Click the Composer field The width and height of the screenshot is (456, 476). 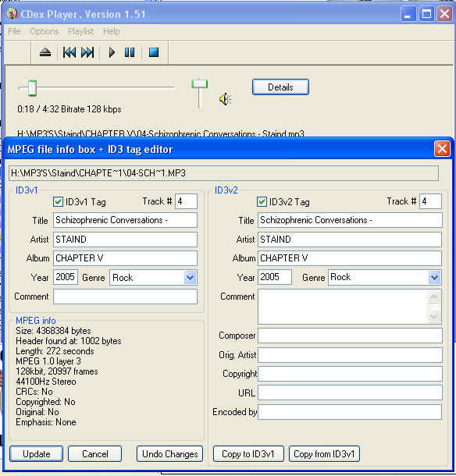(350, 336)
